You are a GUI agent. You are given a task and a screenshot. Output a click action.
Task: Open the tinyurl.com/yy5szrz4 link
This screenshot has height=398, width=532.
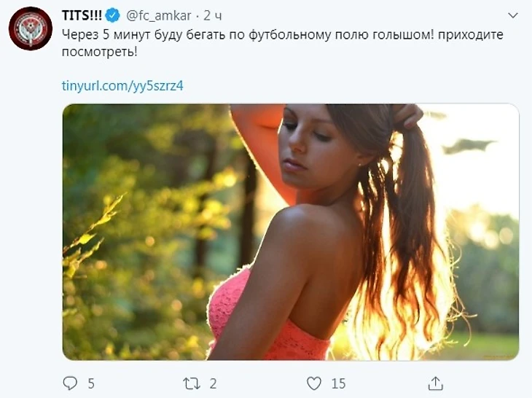[x=122, y=85]
